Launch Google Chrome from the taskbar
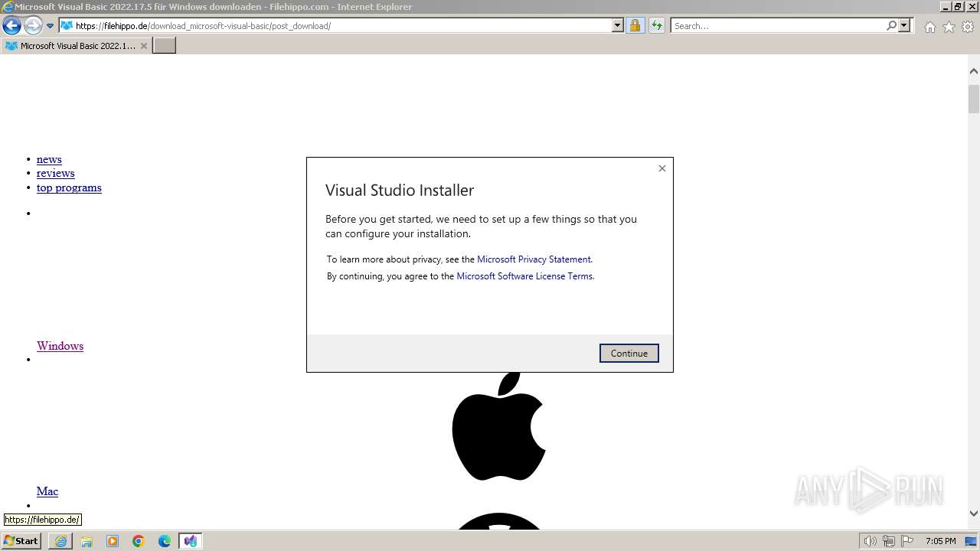This screenshot has width=980, height=551. pos(139,541)
